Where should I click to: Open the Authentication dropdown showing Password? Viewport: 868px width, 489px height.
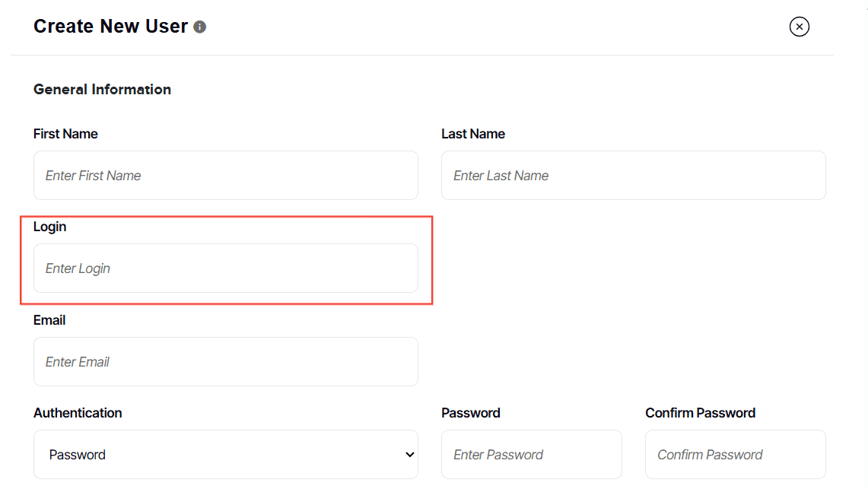pos(225,455)
